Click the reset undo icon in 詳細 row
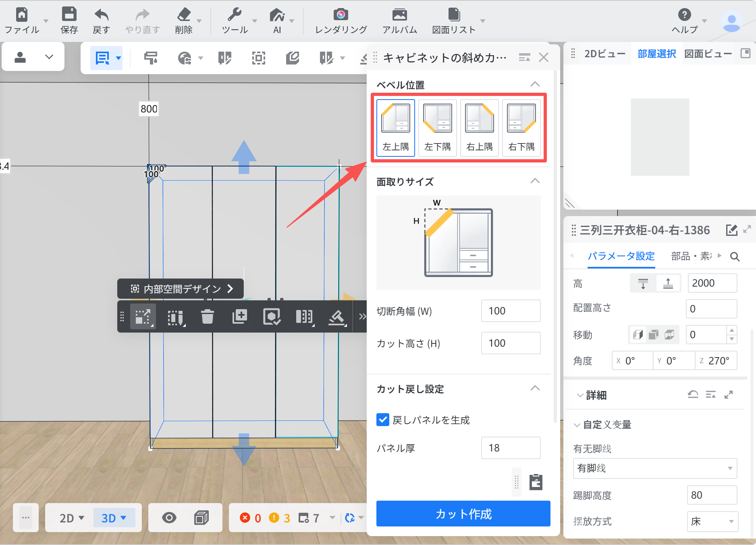756x545 pixels. pos(693,395)
